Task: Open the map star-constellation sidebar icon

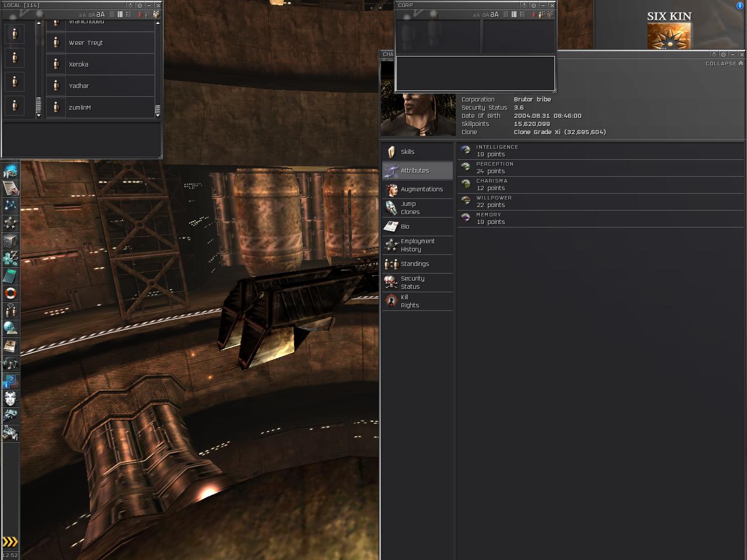Action: coord(11,205)
